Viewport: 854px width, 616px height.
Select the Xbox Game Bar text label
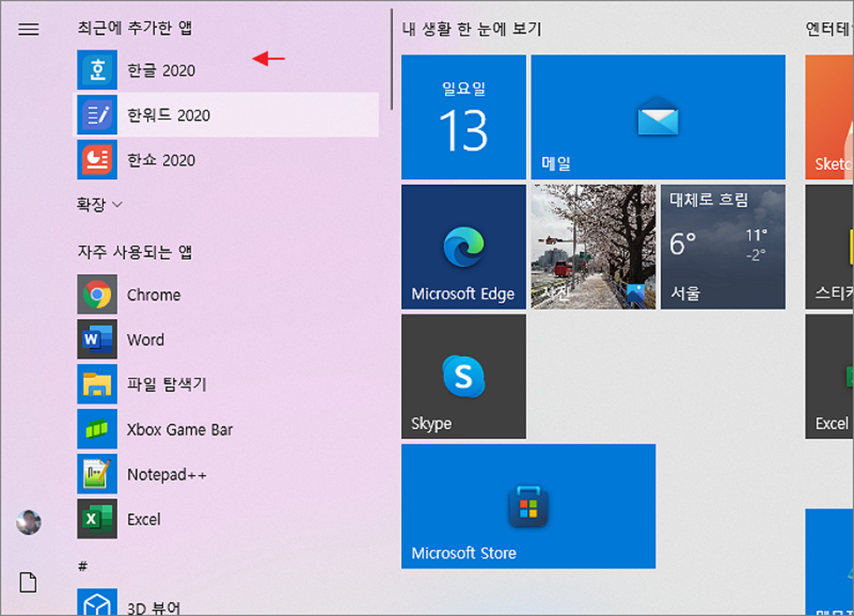tap(180, 430)
